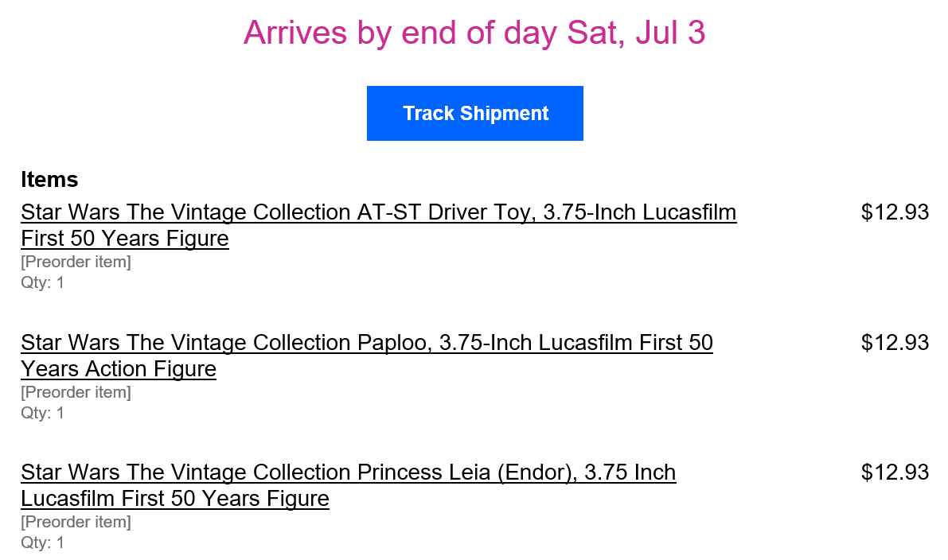The width and height of the screenshot is (948, 560).
Task: Click the Qty: 1 text under Paploo
Action: [42, 413]
